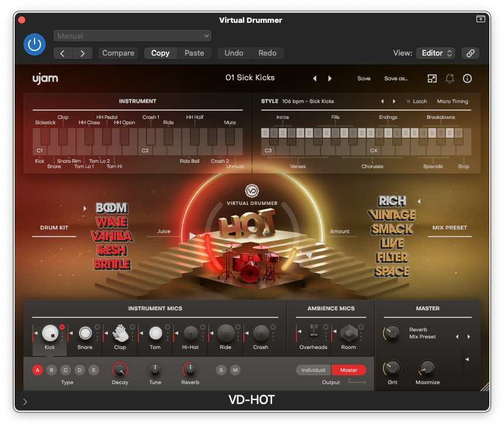Open the View Editor dropdown
This screenshot has width=504, height=428.
[x=436, y=53]
